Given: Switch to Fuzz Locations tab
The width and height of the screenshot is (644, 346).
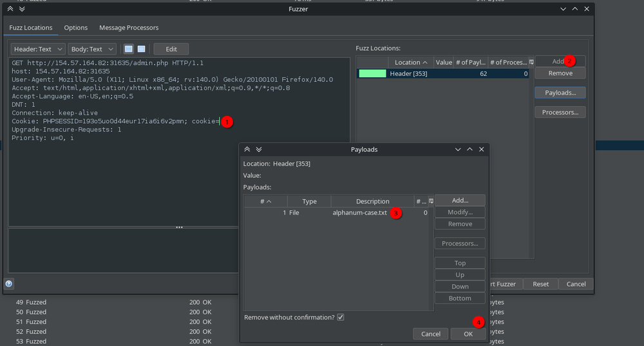Looking at the screenshot, I should click(x=31, y=28).
